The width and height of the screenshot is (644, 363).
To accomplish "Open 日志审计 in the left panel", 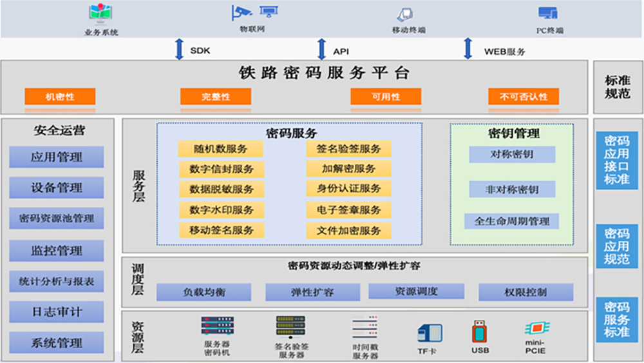I will click(x=57, y=312).
